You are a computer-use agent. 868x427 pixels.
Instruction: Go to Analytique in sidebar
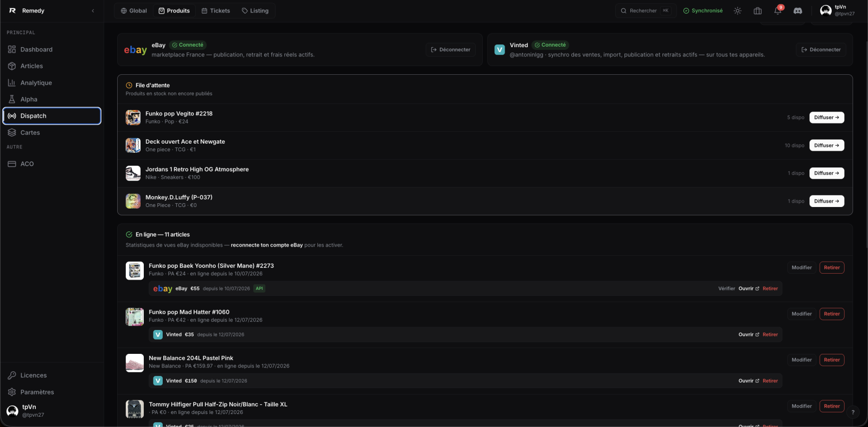click(52, 83)
